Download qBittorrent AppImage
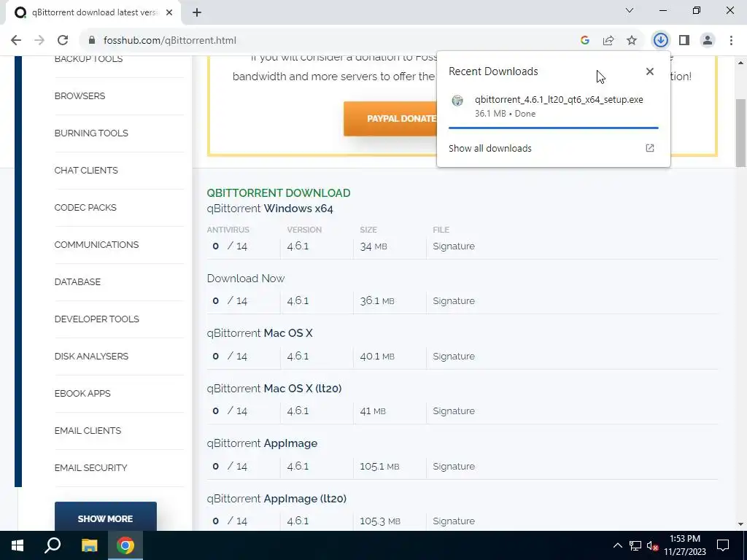 pos(262,443)
